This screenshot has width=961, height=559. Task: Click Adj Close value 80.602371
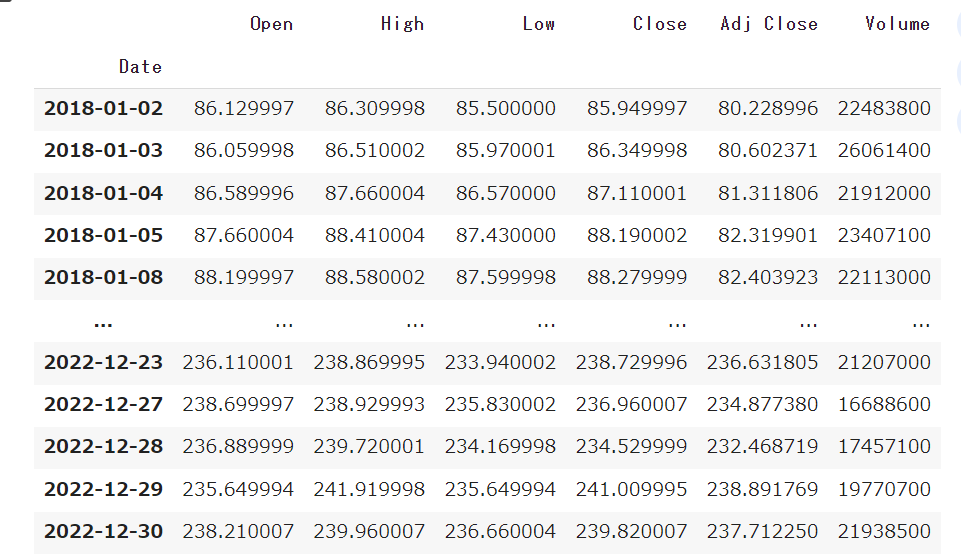coord(768,151)
